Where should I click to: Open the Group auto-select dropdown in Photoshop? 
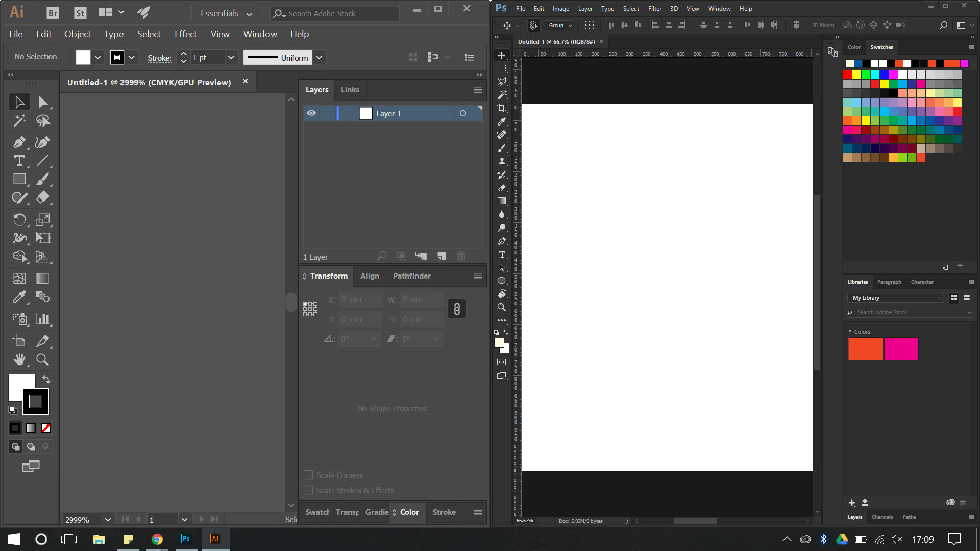pyautogui.click(x=560, y=25)
